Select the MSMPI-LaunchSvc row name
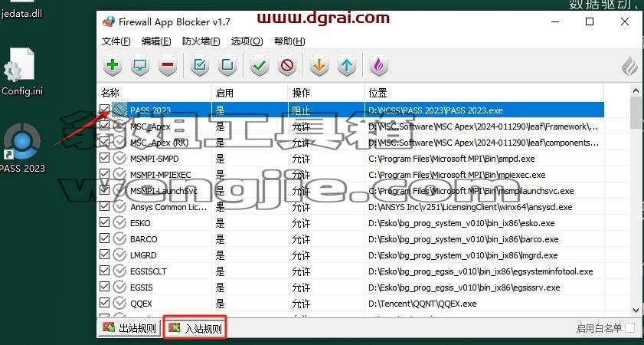Screen dimensions: 644x345 tap(164, 191)
